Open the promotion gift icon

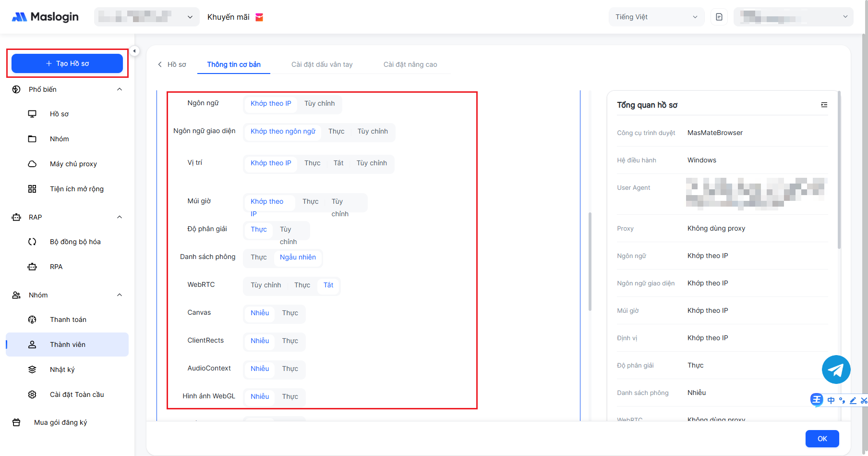point(259,17)
